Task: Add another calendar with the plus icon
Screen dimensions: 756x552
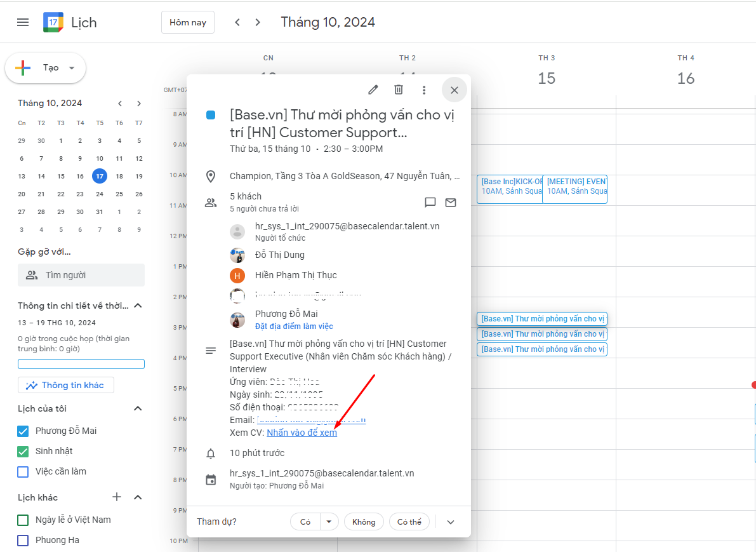Action: (x=117, y=497)
